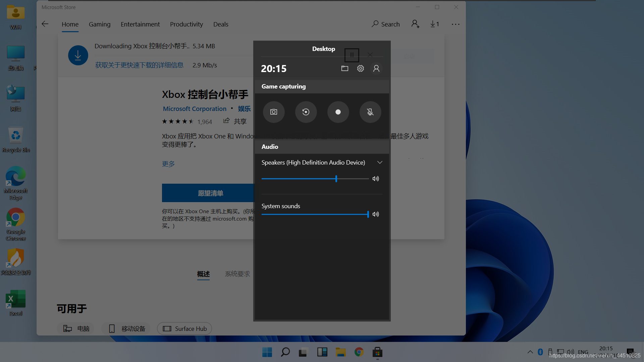Select the Gaming tab in Microsoft Store

tap(100, 24)
